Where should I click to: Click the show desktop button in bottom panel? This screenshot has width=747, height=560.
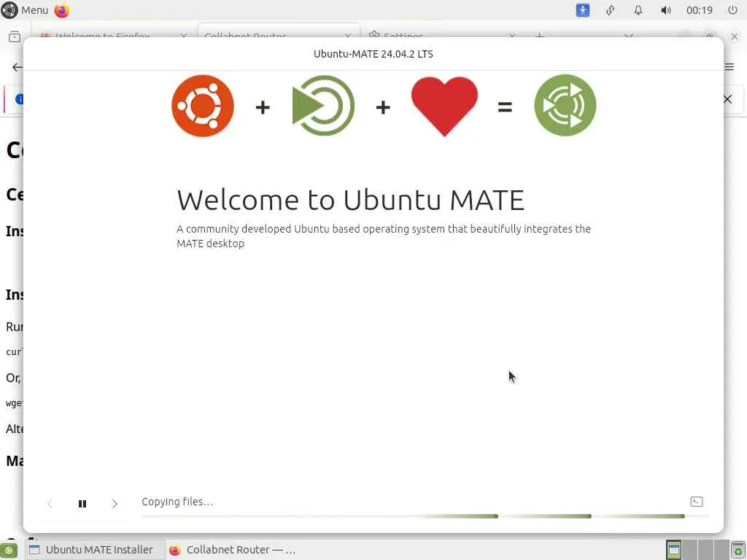tap(9, 550)
